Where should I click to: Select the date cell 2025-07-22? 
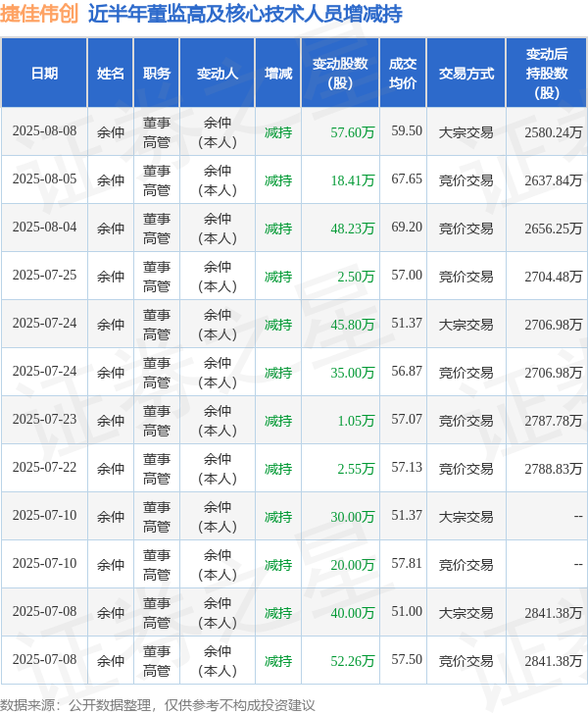[45, 468]
